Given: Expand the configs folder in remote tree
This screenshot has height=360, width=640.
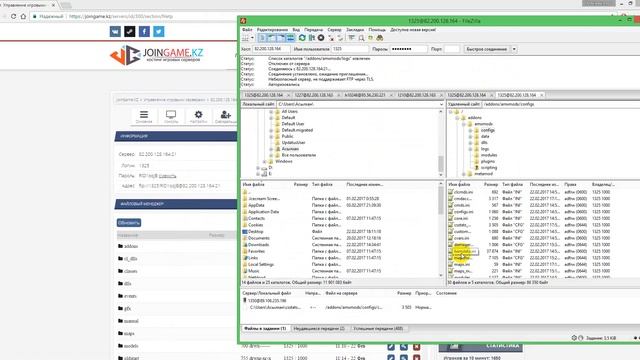Looking at the screenshot, I should point(470,130).
